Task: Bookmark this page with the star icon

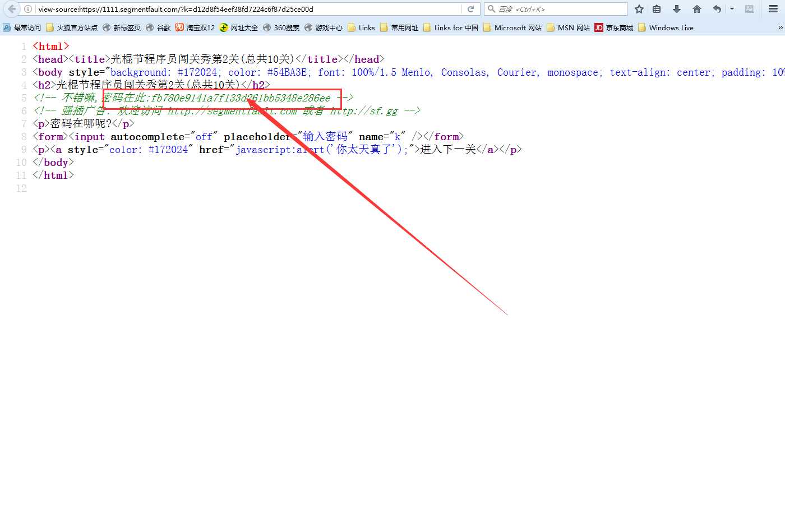Action: pyautogui.click(x=639, y=9)
